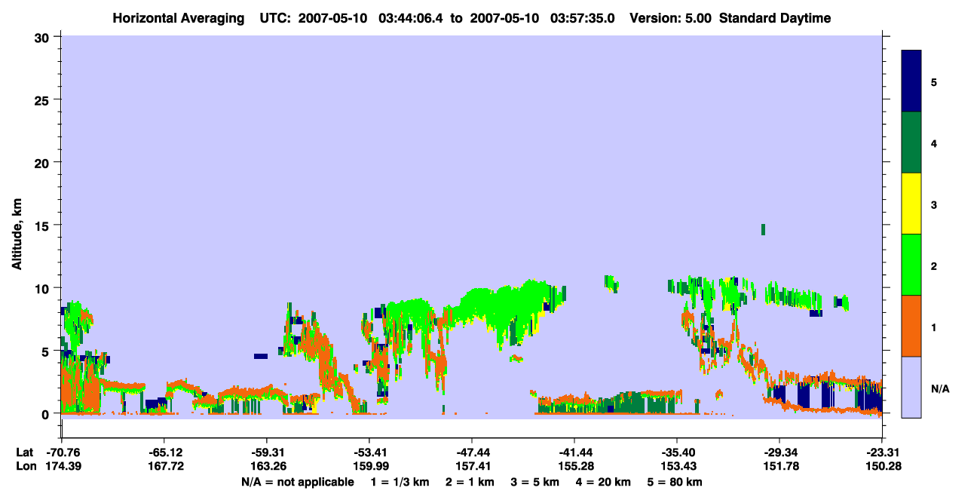This screenshot has height=503, width=980.
Task: Click latitude value -53.41
Action: pos(369,452)
